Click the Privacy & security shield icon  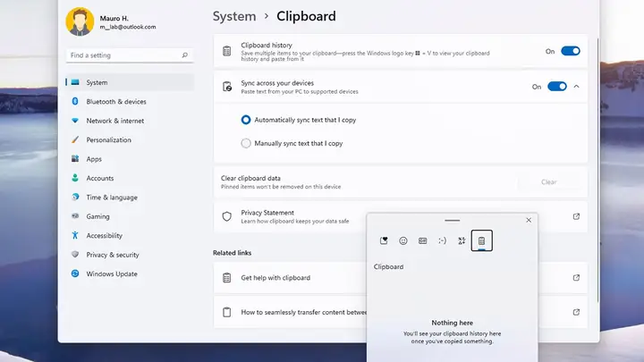click(75, 255)
